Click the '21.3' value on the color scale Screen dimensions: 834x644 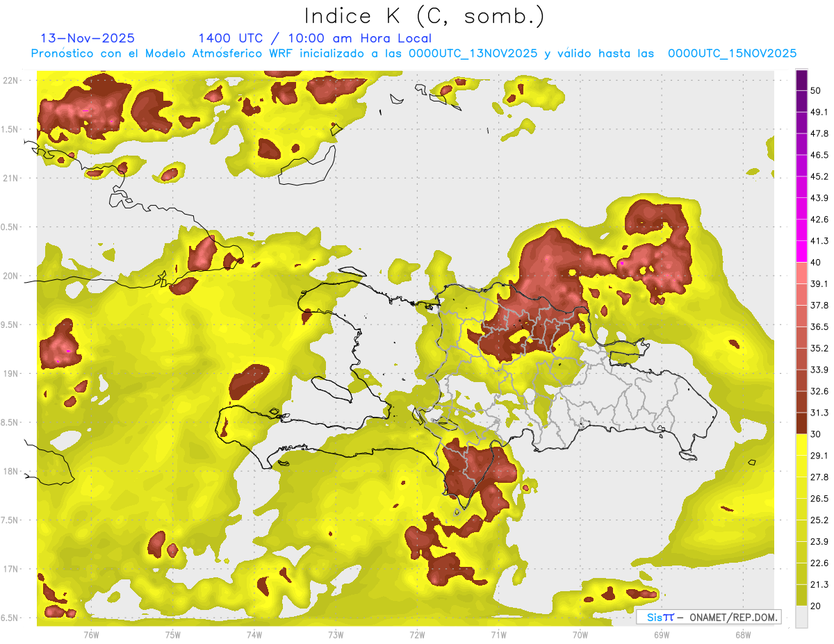click(x=819, y=585)
